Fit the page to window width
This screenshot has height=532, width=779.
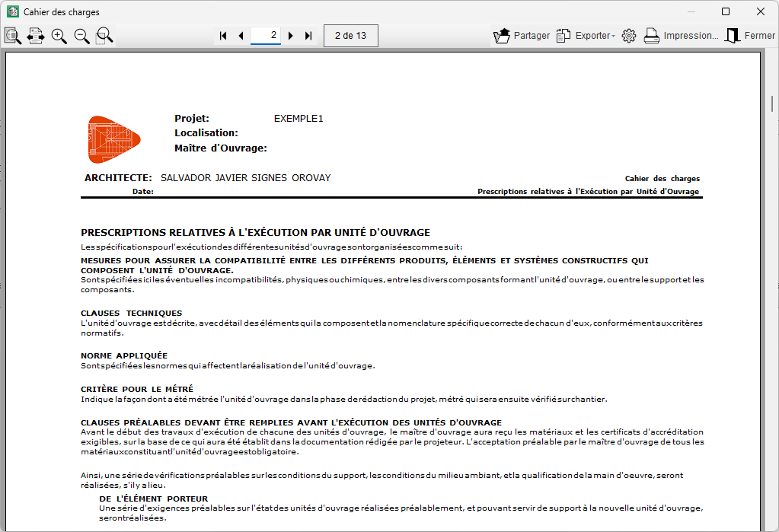[x=35, y=36]
